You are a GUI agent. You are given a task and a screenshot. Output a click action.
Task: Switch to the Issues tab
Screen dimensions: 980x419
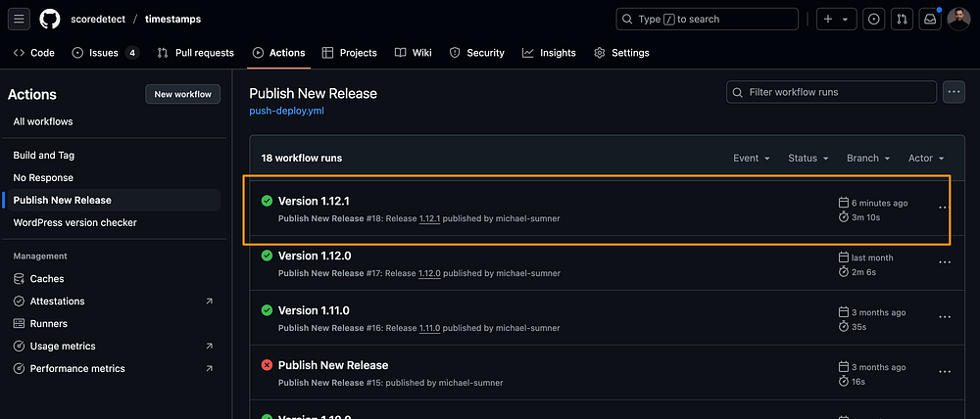[105, 53]
